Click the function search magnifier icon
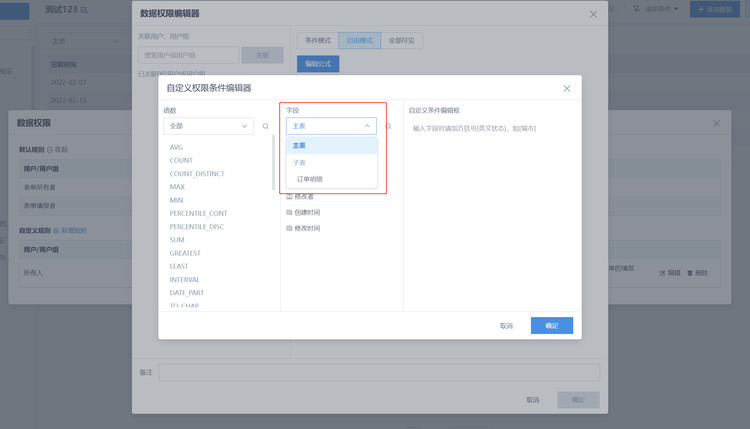This screenshot has height=429, width=750. click(x=265, y=127)
